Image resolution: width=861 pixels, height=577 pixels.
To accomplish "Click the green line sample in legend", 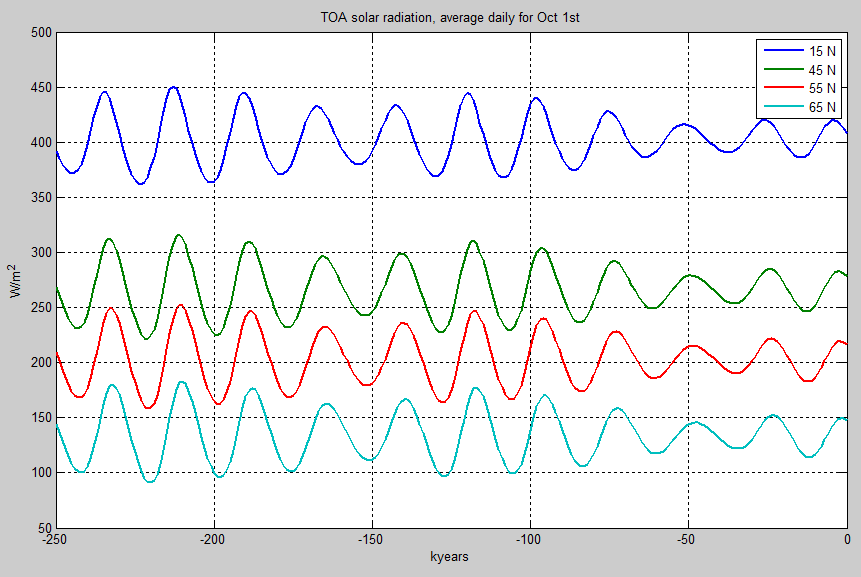I will click(x=782, y=69).
